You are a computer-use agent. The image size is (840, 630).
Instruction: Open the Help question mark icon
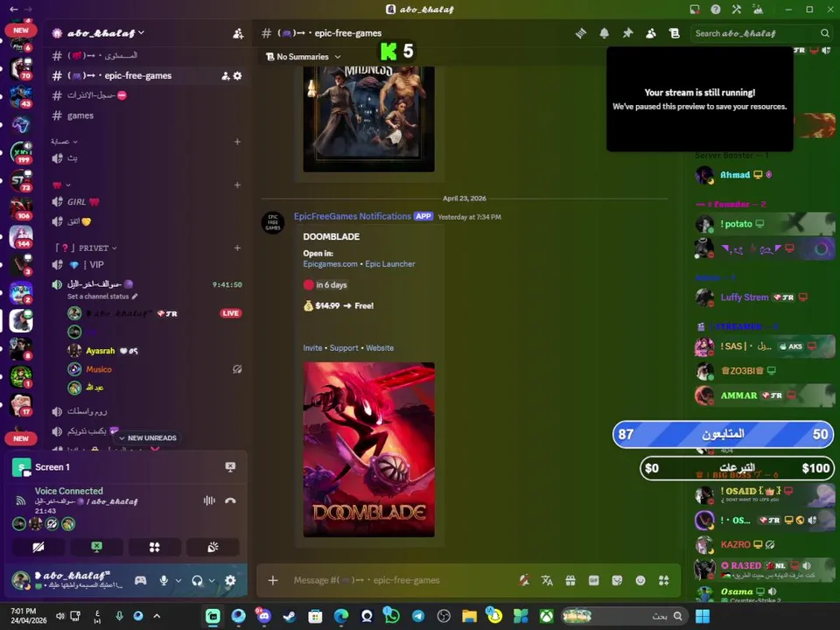[x=715, y=9]
